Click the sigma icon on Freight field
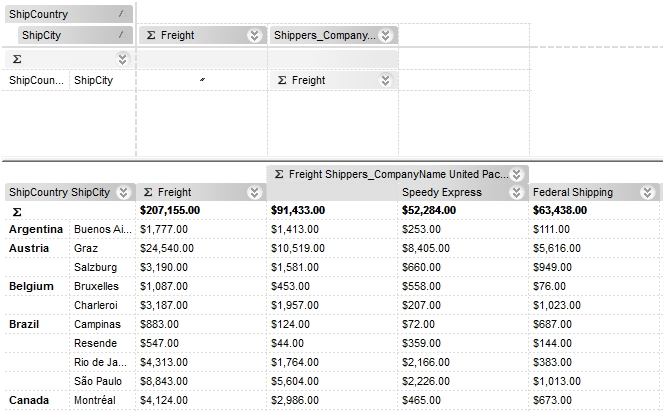Image resolution: width=663 pixels, height=412 pixels. 151,35
